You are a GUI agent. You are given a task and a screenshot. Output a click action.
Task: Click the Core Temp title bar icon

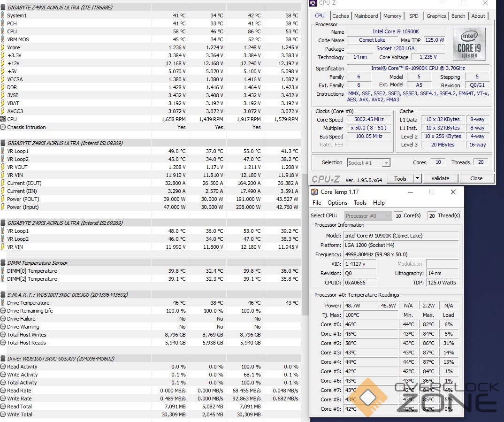[315, 192]
